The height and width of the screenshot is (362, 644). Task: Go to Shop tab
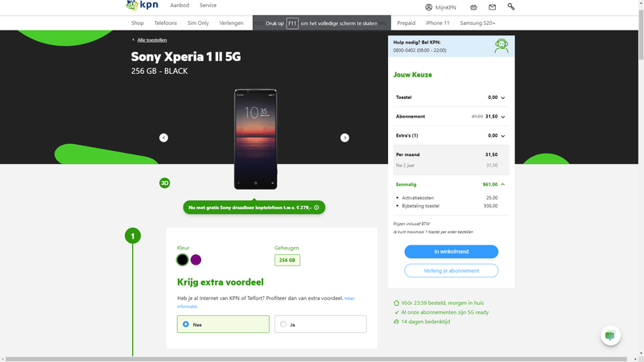tap(137, 23)
